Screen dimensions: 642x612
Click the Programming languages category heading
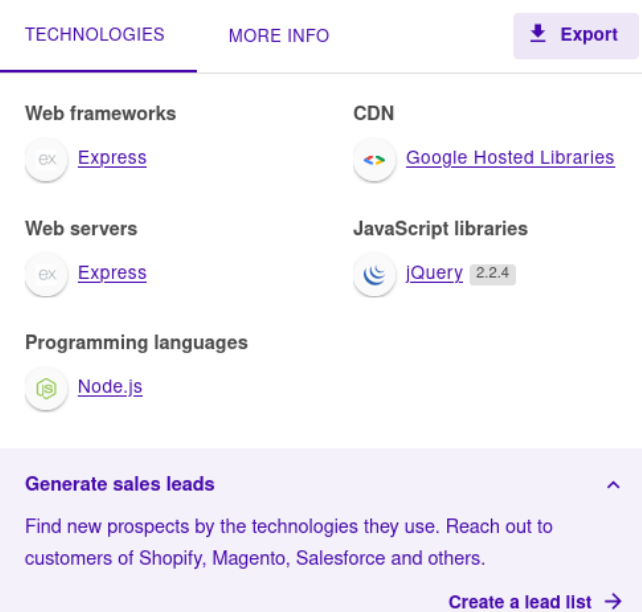click(136, 343)
